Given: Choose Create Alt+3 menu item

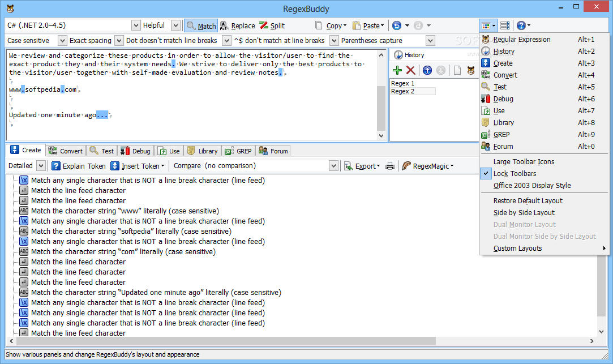Looking at the screenshot, I should click(544, 63).
